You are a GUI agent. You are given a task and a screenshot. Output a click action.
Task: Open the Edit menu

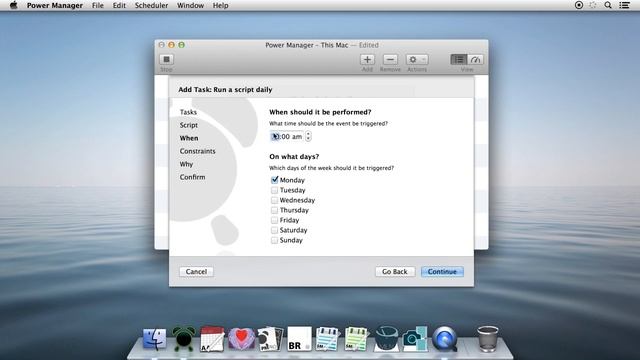tap(119, 5)
